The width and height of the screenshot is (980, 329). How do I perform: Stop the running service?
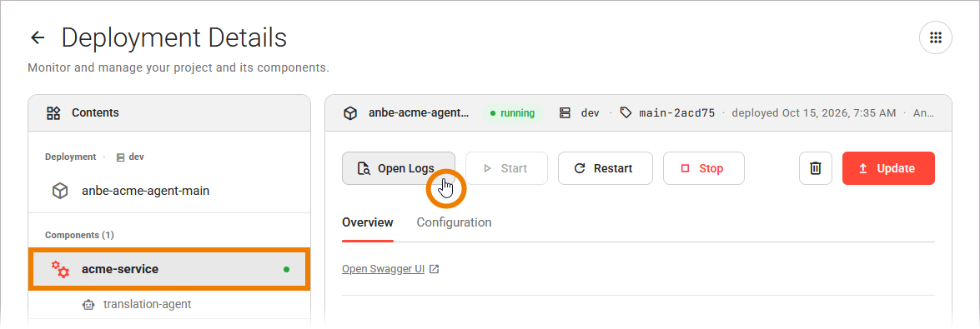click(x=704, y=168)
